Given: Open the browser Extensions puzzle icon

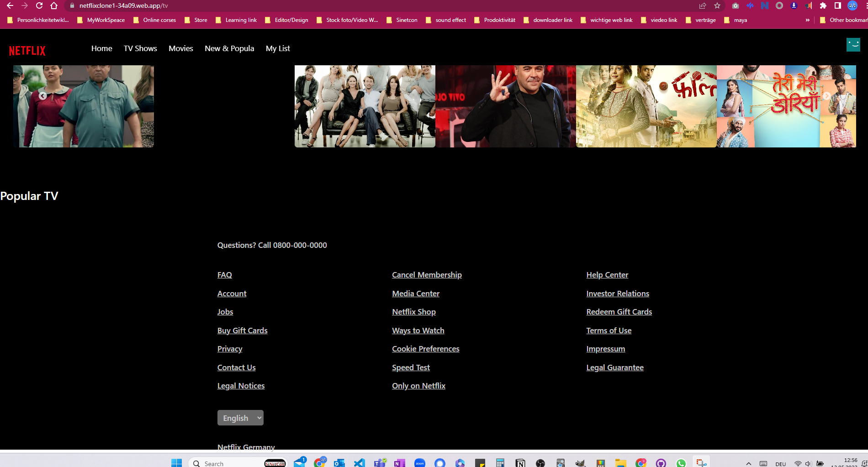Looking at the screenshot, I should click(823, 6).
